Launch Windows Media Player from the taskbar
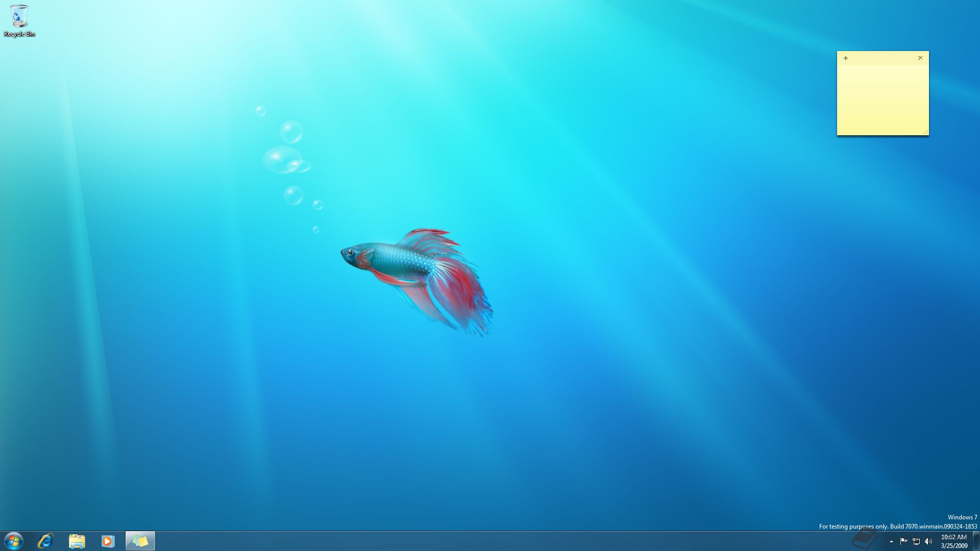The width and height of the screenshot is (980, 551). click(108, 541)
